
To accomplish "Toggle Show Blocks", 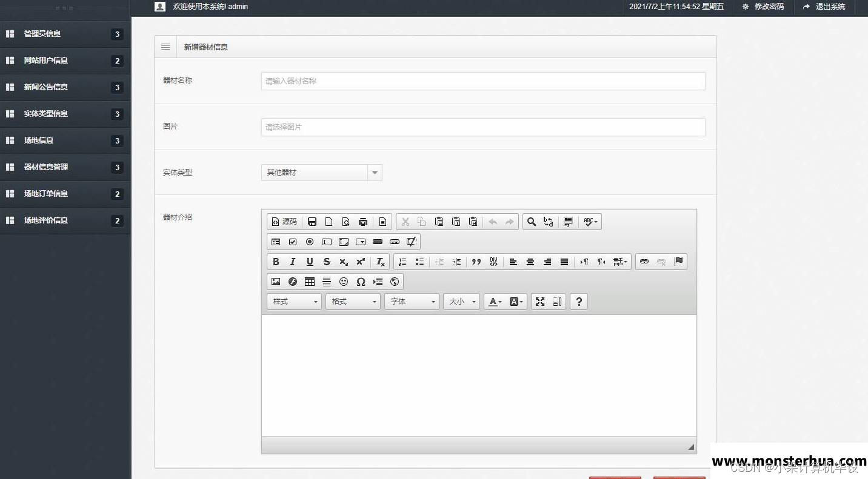I will [x=557, y=302].
